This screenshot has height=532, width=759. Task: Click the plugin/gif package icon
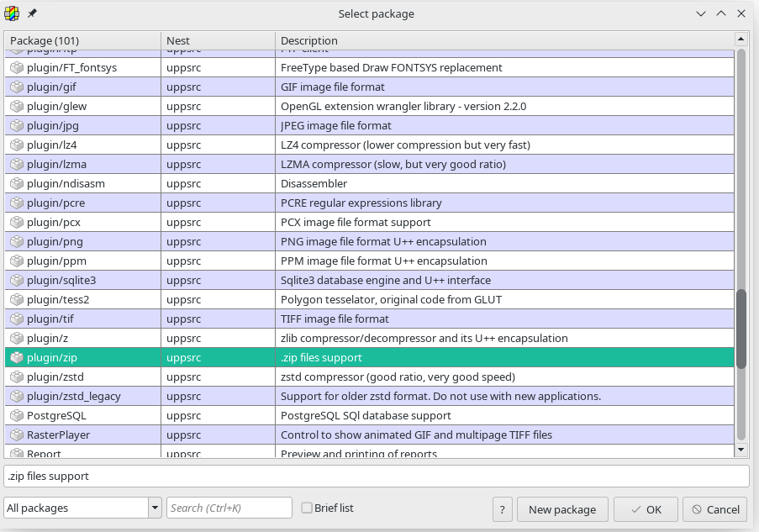click(17, 87)
